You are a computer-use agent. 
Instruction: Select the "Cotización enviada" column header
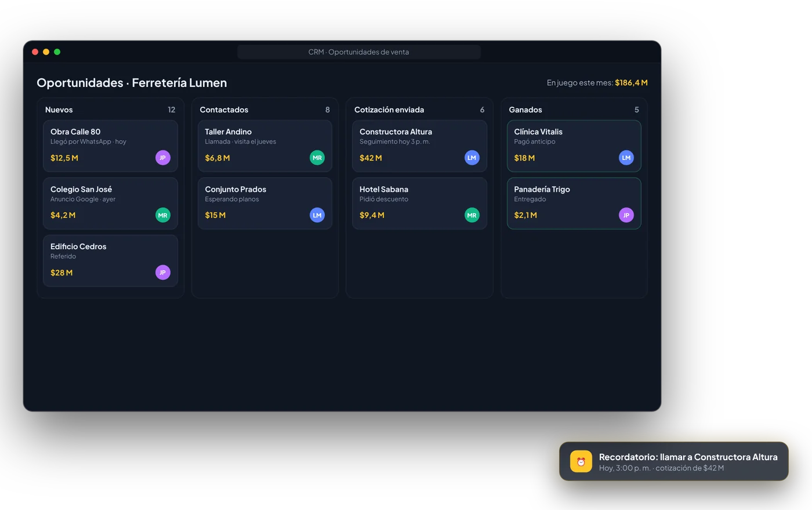click(389, 110)
